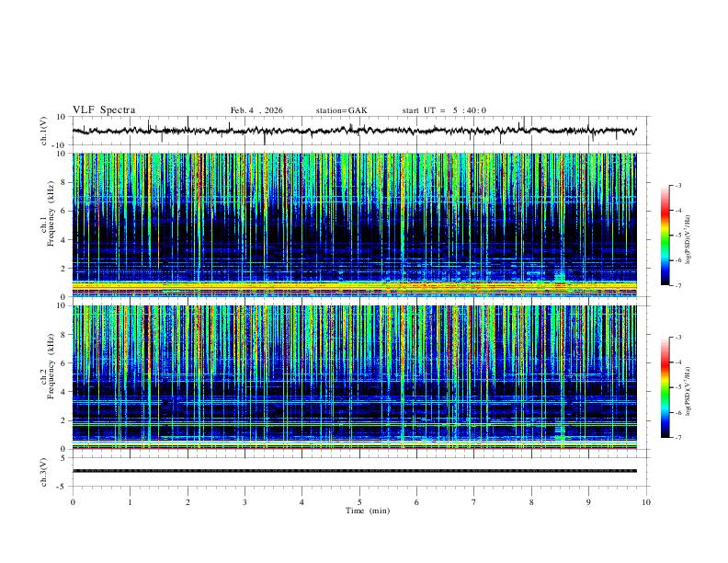This screenshot has width=728, height=563.
Task: Click the ch.1 spectrogram color bar
Action: point(665,236)
